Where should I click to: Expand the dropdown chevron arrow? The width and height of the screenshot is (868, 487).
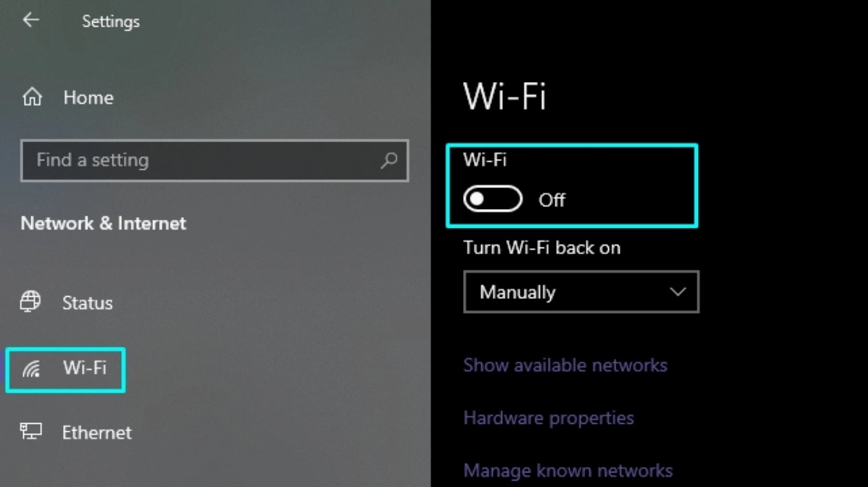coord(678,292)
